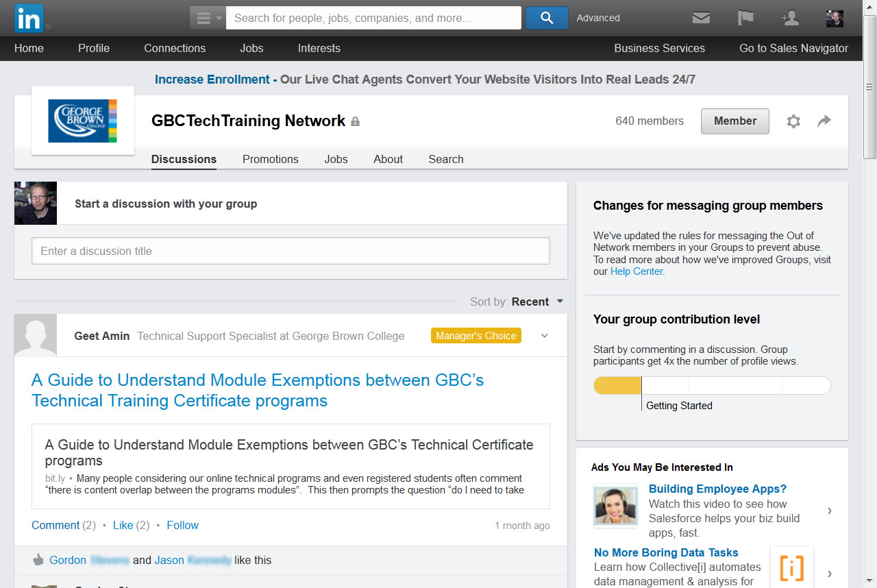This screenshot has width=877, height=588.
Task: Click the "Getting Started" level label
Action: 679,406
